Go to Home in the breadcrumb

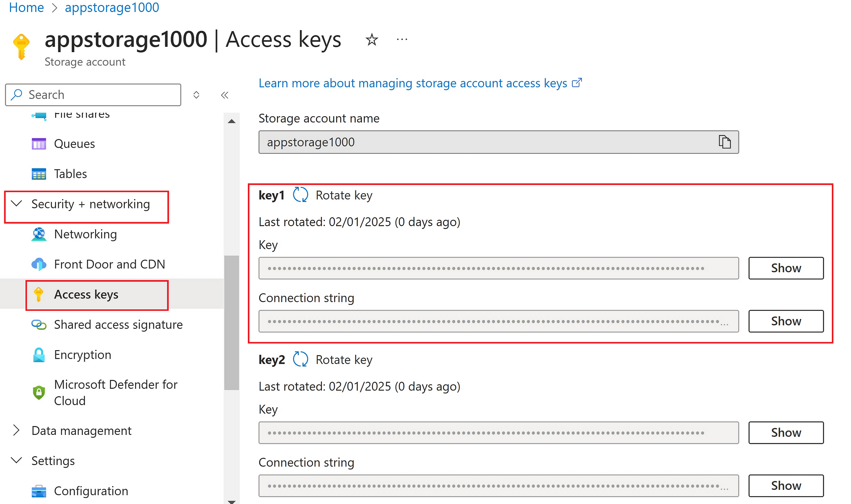pos(27,7)
